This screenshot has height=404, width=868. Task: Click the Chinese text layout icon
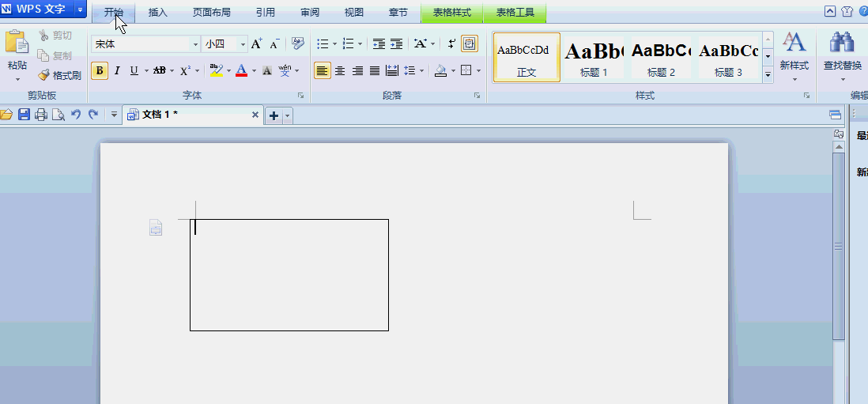(421, 43)
